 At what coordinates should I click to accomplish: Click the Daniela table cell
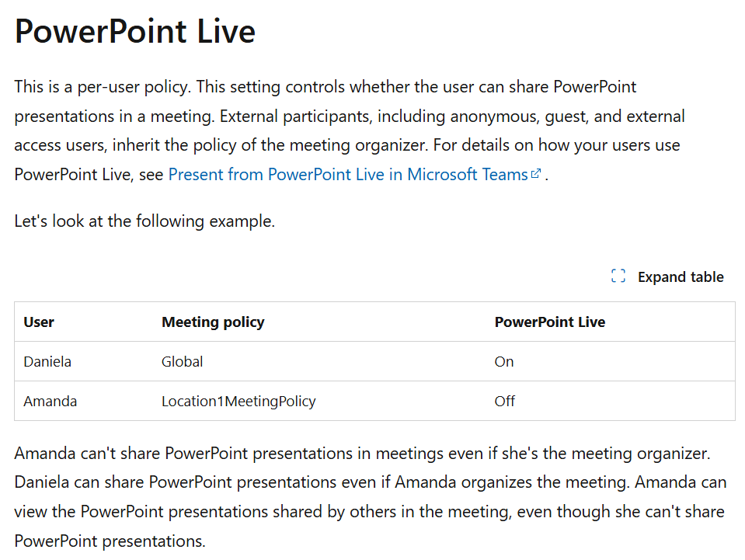(x=47, y=361)
